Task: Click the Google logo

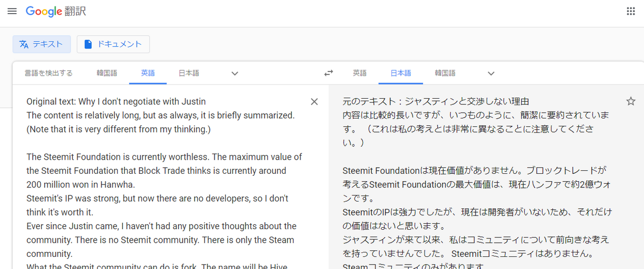Action: (44, 11)
